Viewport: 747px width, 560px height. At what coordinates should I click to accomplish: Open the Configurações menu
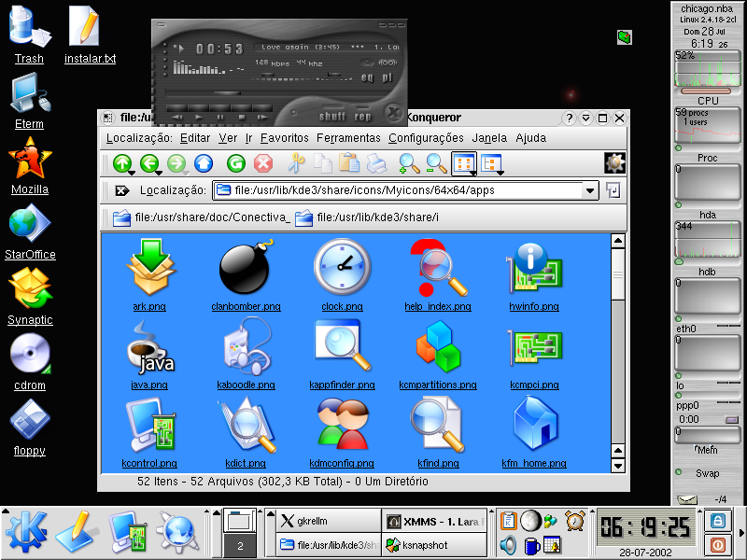tap(426, 138)
